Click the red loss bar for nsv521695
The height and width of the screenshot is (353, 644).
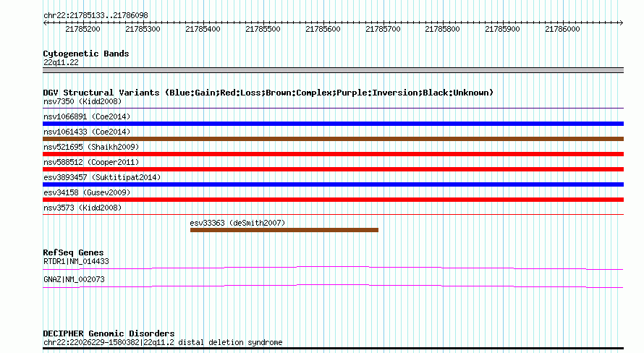(333, 154)
